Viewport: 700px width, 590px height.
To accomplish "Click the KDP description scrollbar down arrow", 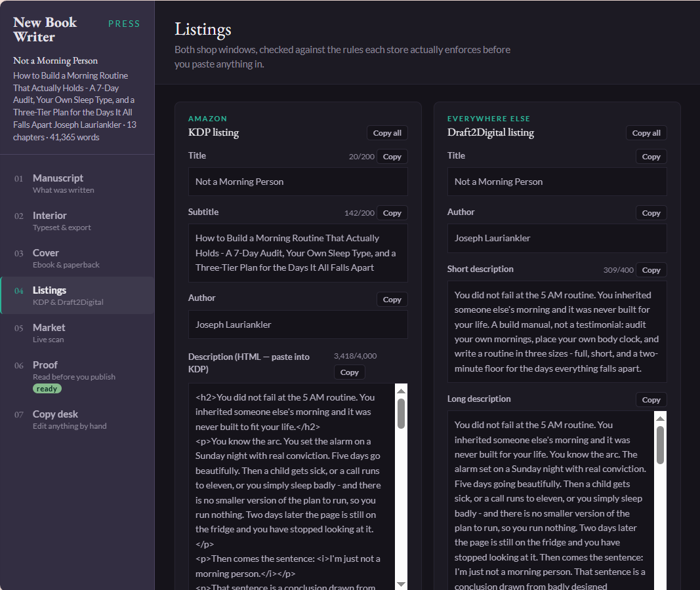I will pyautogui.click(x=401, y=583).
